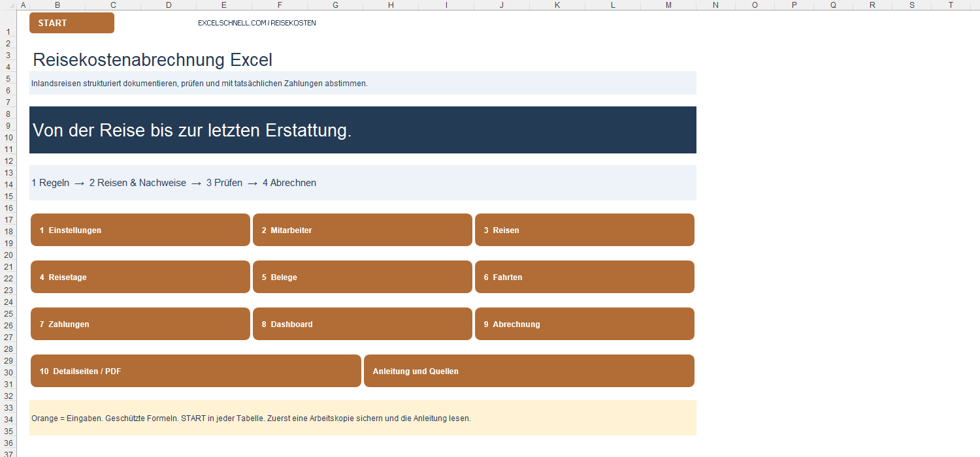Navigate to 6 Fahrten

[x=585, y=277]
